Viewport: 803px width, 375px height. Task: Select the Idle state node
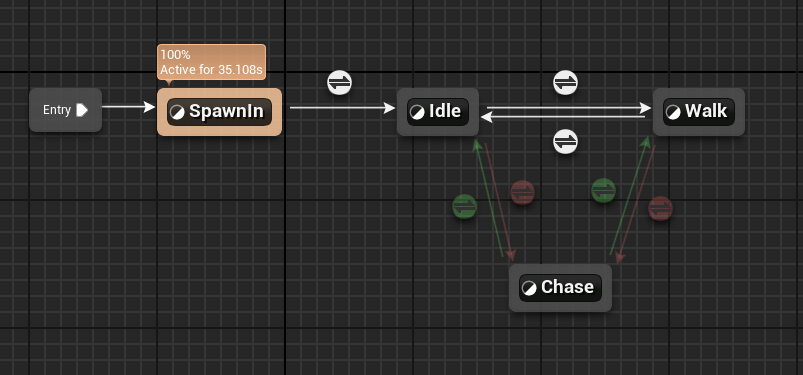pyautogui.click(x=438, y=112)
